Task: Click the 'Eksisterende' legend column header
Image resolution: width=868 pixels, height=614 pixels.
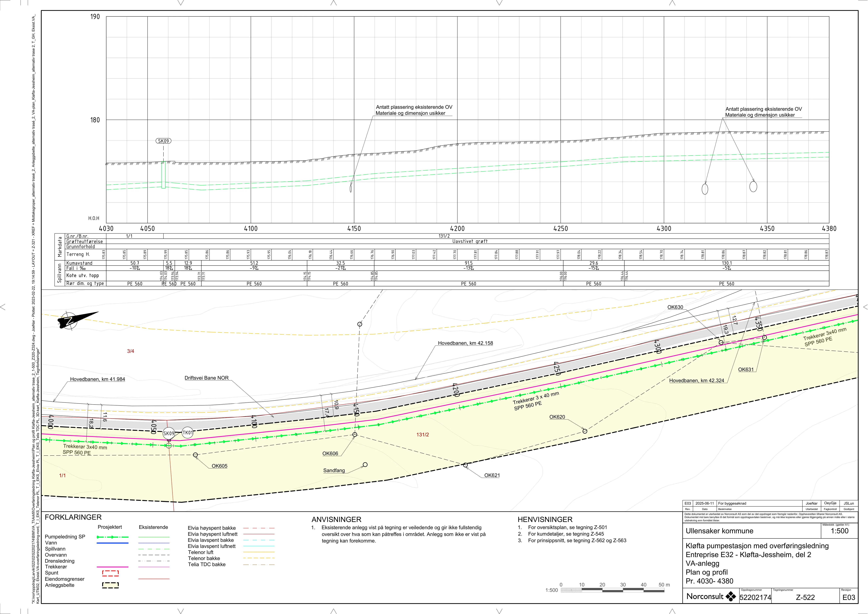Action: [x=153, y=527]
